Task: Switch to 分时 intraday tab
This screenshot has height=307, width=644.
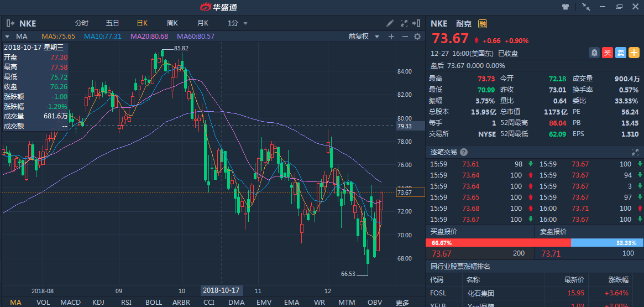Action: pos(81,23)
